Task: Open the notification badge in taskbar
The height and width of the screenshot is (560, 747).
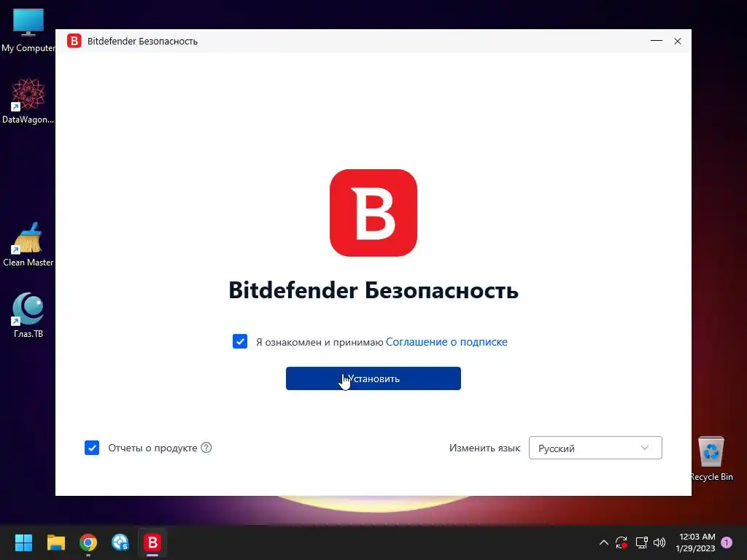Action: point(727,542)
